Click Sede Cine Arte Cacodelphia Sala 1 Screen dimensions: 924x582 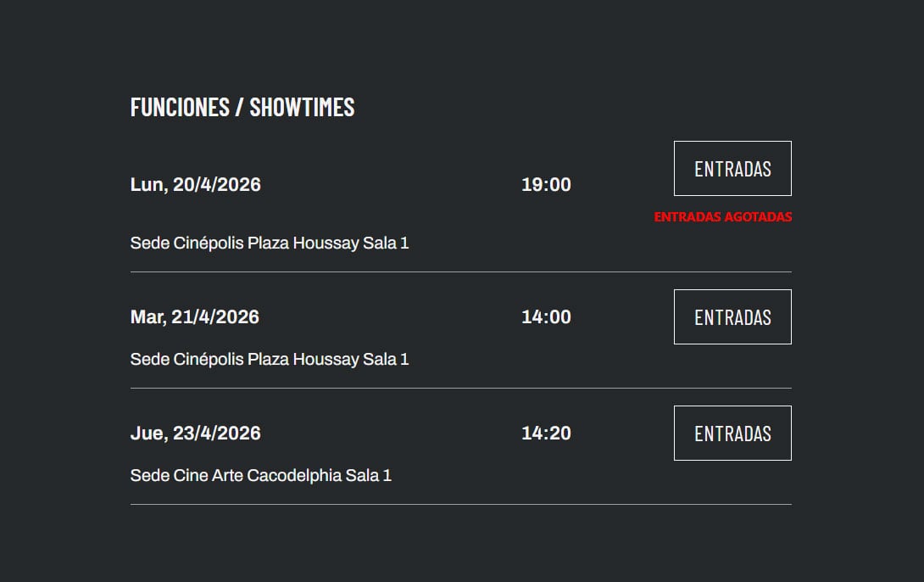[x=260, y=476]
